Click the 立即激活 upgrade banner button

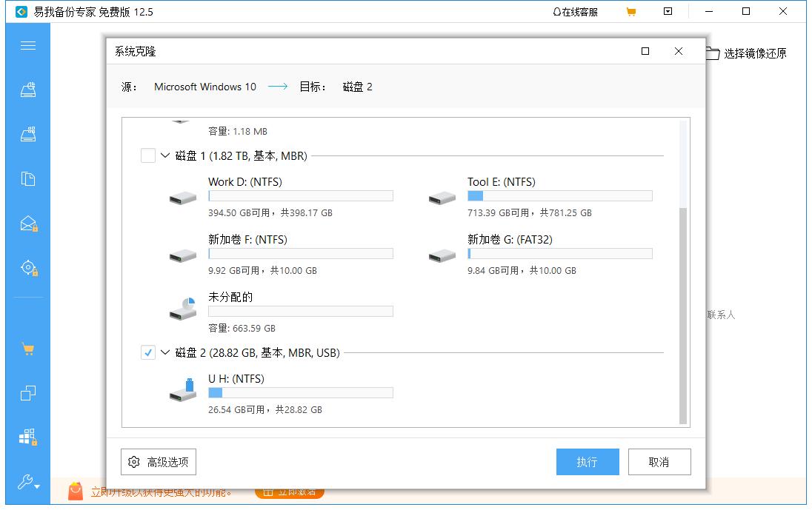pyautogui.click(x=290, y=490)
